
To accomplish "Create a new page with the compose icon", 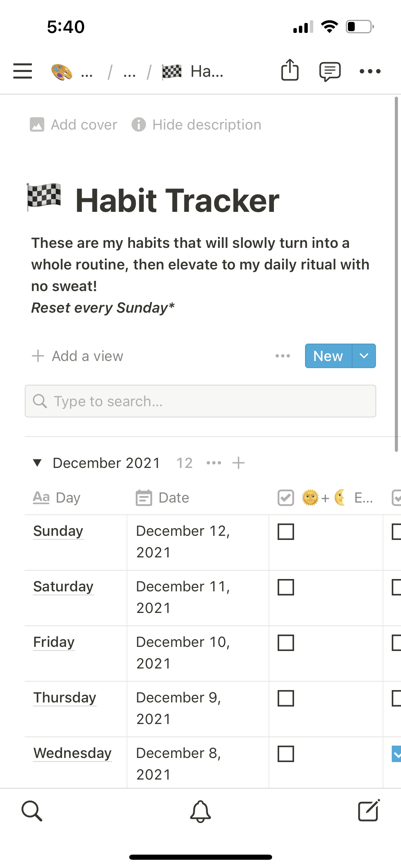I will click(368, 811).
